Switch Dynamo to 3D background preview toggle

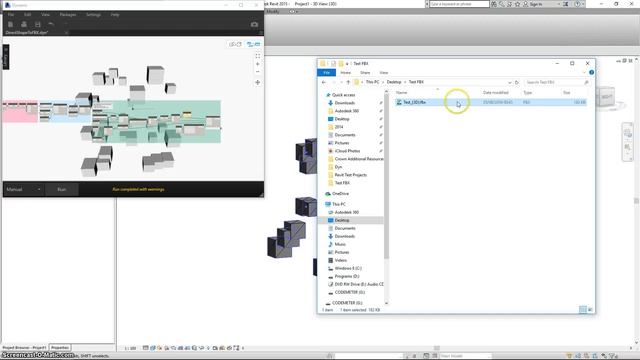(x=236, y=44)
